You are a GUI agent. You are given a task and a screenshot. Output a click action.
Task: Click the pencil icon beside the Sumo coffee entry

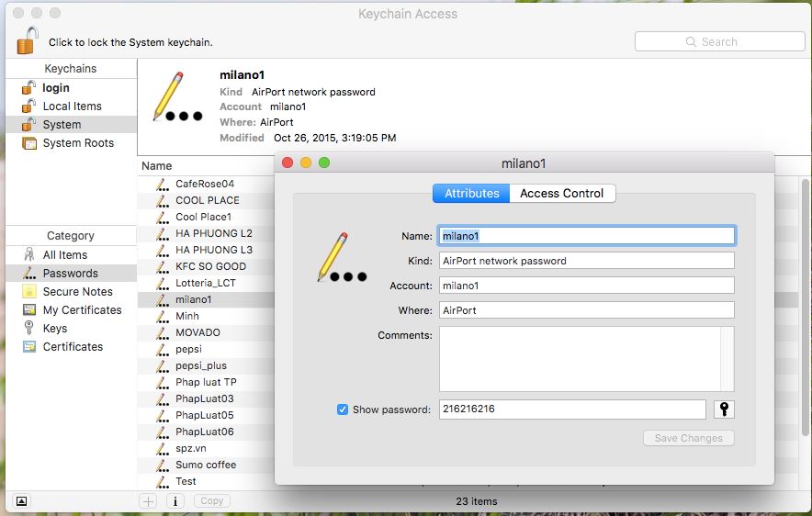click(x=162, y=465)
